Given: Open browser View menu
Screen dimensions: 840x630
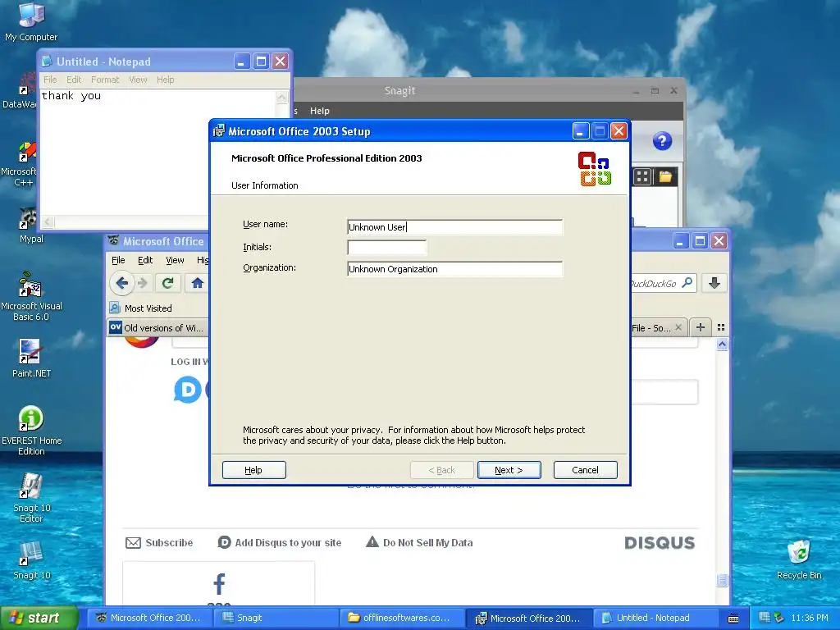Looking at the screenshot, I should (175, 260).
